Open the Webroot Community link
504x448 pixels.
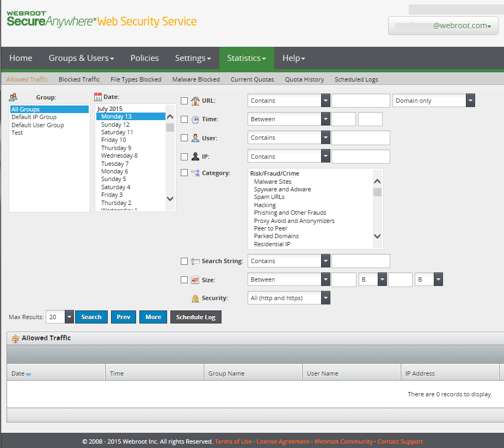[343, 441]
